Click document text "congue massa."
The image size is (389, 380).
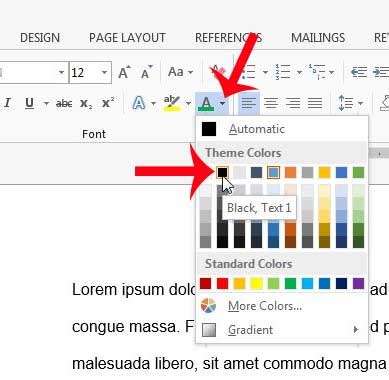pos(126,327)
